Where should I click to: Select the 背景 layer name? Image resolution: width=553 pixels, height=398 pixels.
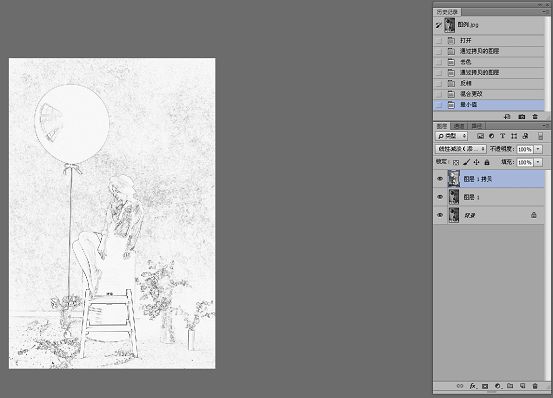coord(469,215)
